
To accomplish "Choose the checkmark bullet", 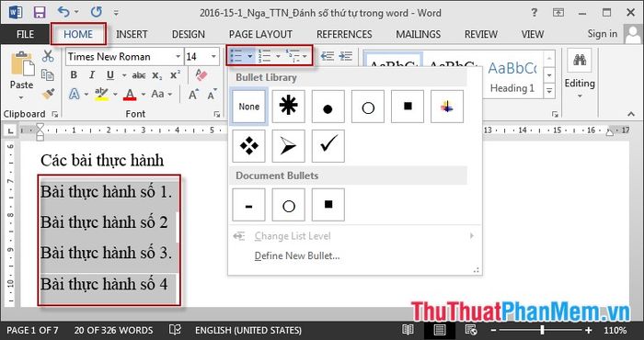I will 328,146.
